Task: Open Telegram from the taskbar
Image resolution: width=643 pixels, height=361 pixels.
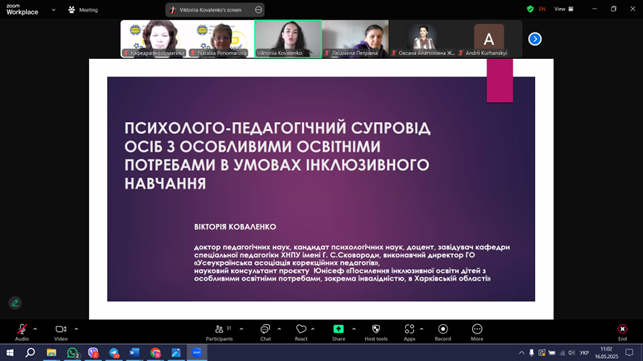Action: [x=114, y=353]
